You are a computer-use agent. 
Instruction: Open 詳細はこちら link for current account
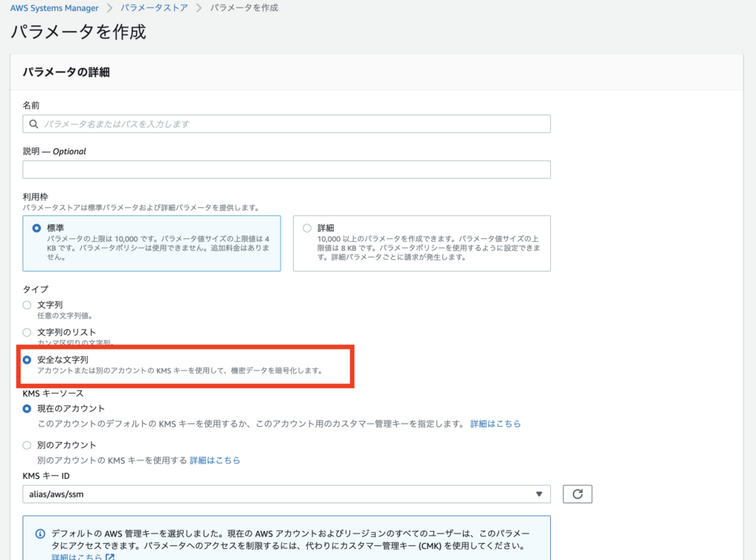[x=495, y=424]
